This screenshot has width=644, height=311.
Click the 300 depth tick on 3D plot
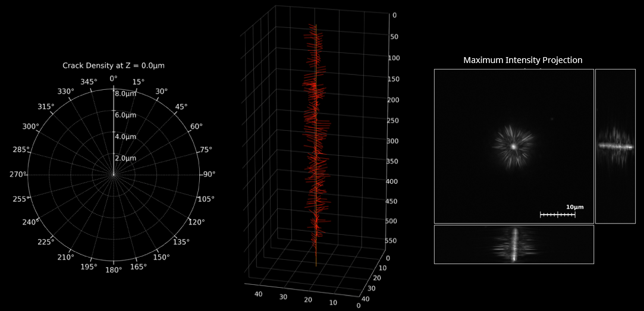pos(392,142)
